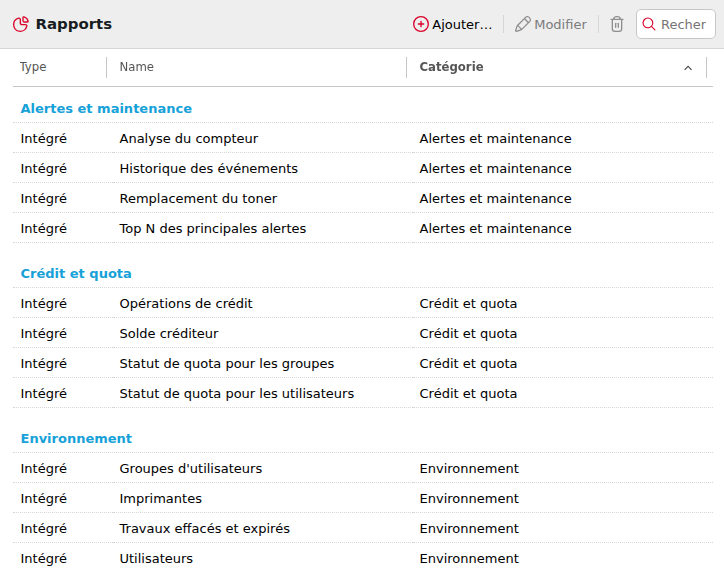Viewport: 724px width, 569px height.
Task: Focus the Recher search field
Action: coord(676,24)
